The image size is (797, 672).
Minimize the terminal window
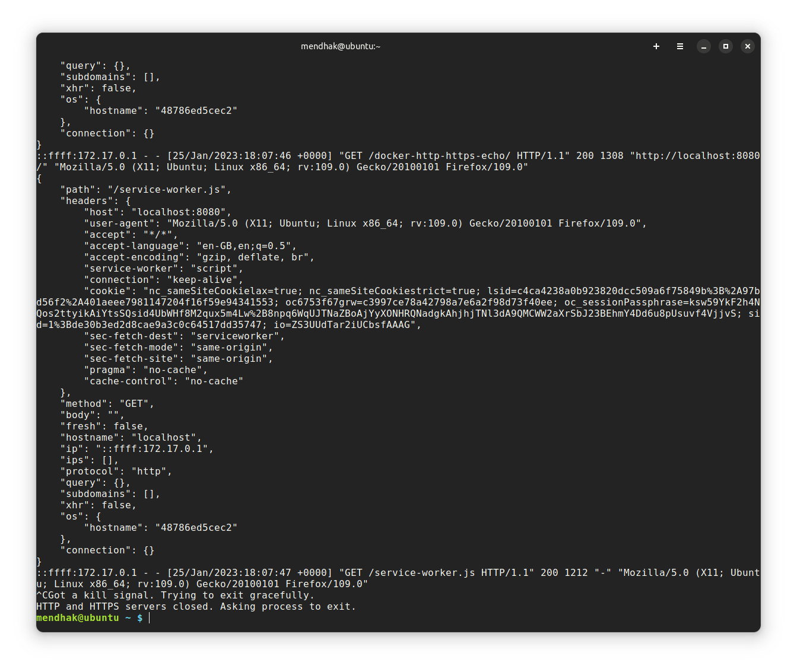(x=703, y=46)
